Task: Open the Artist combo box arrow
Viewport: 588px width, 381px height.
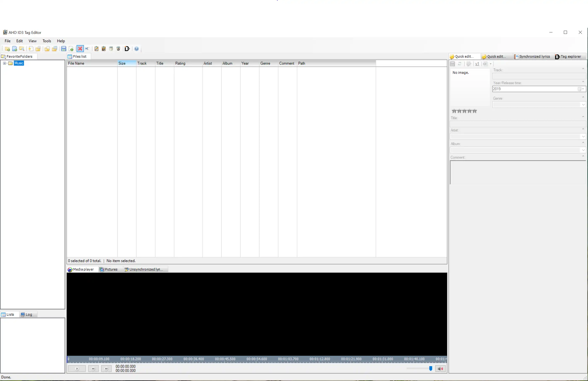Action: pos(583,136)
